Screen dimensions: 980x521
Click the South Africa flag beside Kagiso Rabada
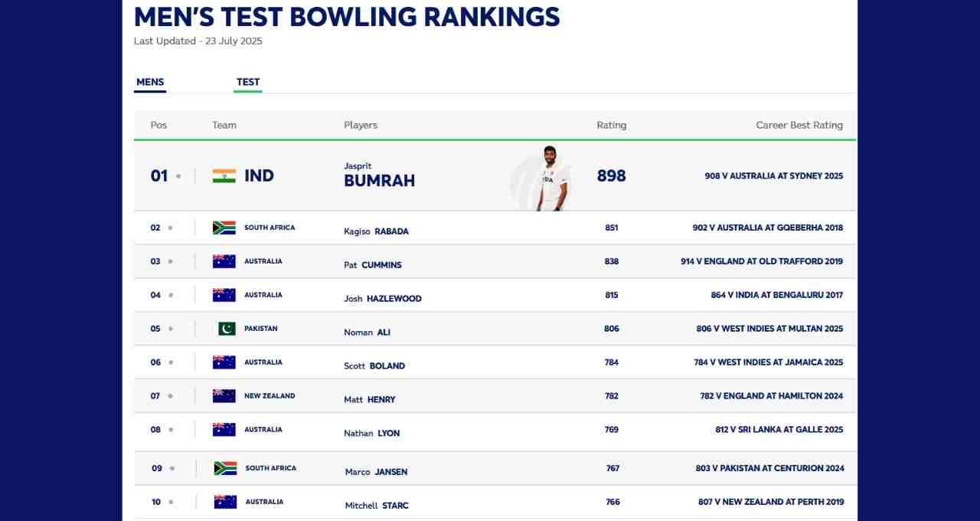point(224,228)
